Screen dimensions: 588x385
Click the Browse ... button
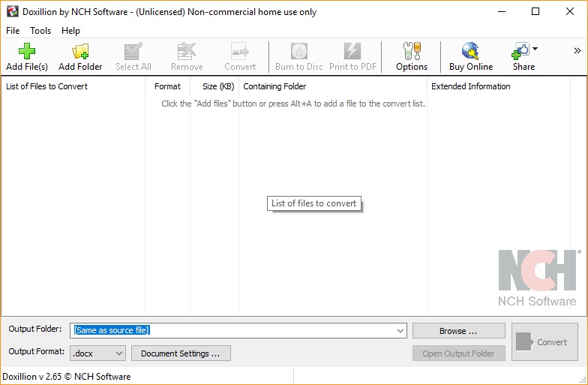459,331
